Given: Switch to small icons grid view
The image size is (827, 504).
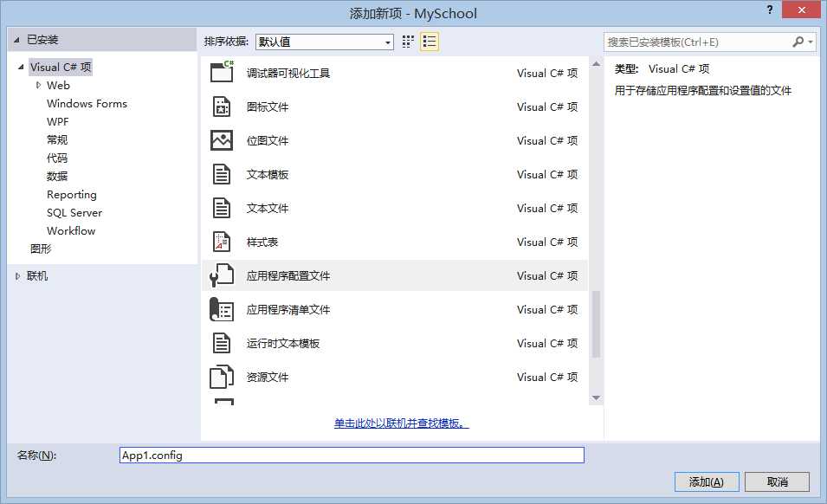Looking at the screenshot, I should [408, 42].
